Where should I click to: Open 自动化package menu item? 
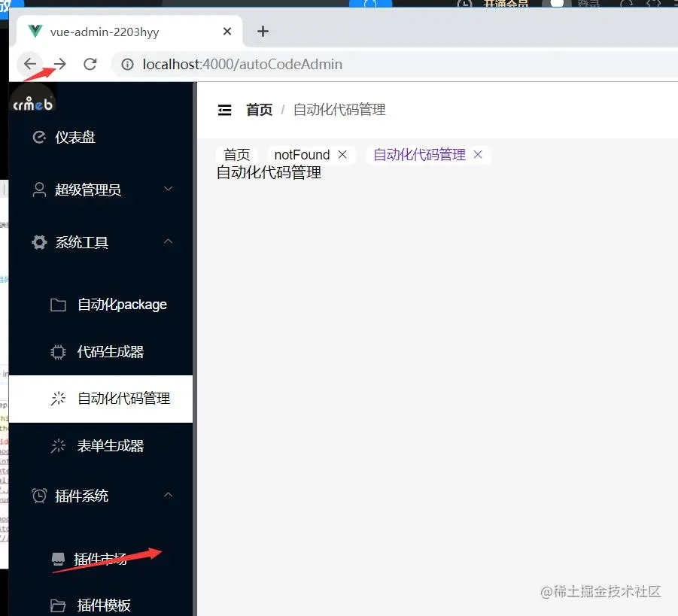(101, 305)
